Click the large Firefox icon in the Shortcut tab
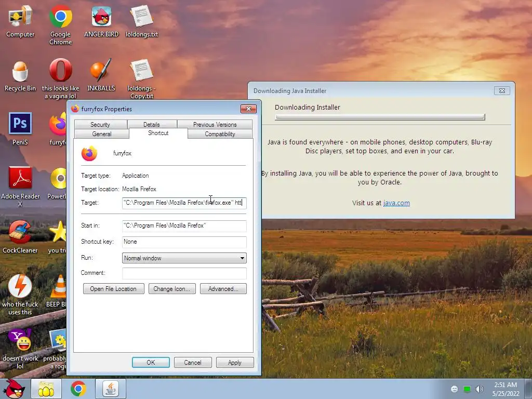The image size is (532, 399). (89, 153)
